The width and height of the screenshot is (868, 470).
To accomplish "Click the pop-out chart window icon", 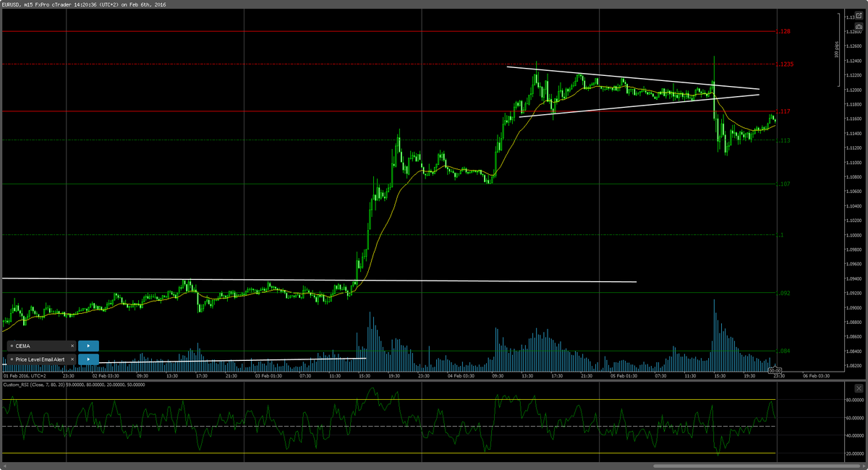I will (859, 15).
